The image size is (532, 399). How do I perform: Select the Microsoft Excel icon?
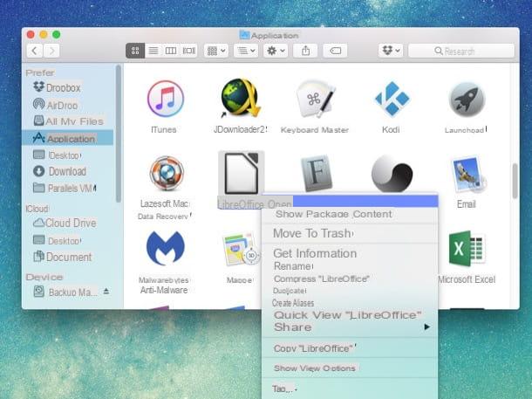point(467,249)
